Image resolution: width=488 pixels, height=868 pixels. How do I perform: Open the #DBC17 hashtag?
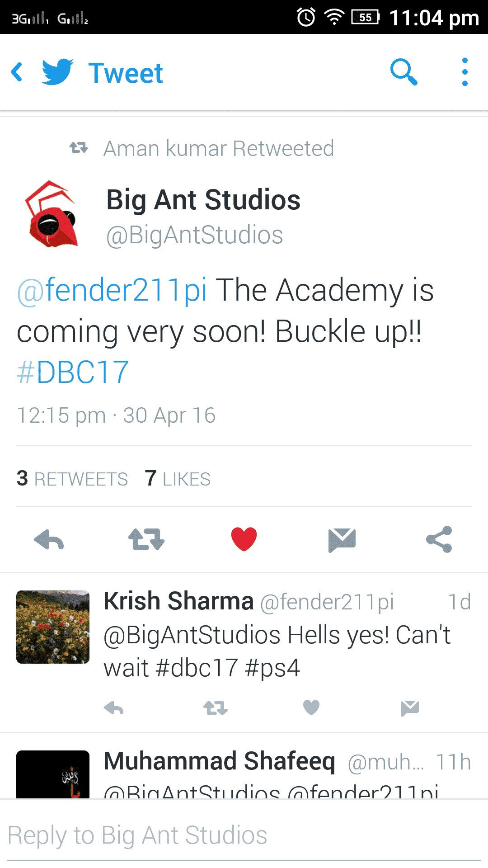73,373
